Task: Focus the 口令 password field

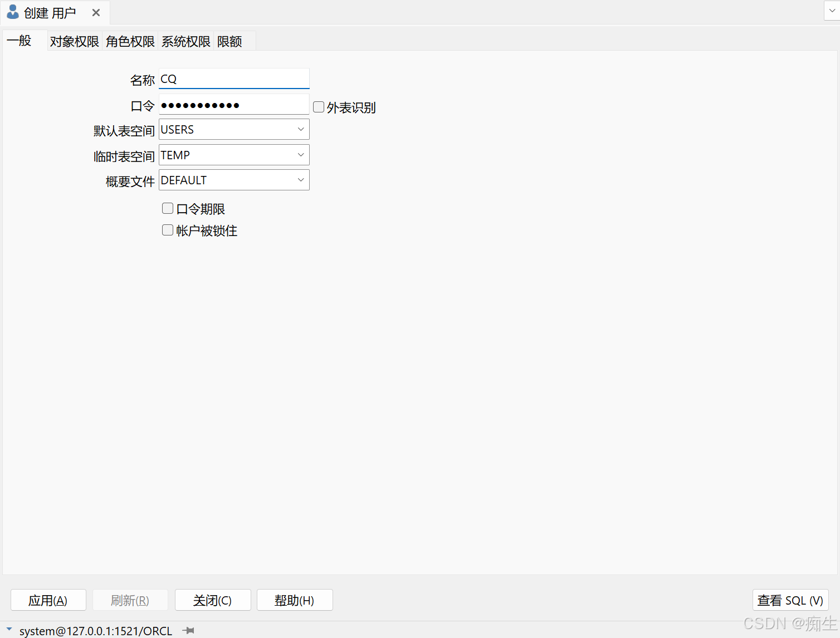Action: point(234,105)
